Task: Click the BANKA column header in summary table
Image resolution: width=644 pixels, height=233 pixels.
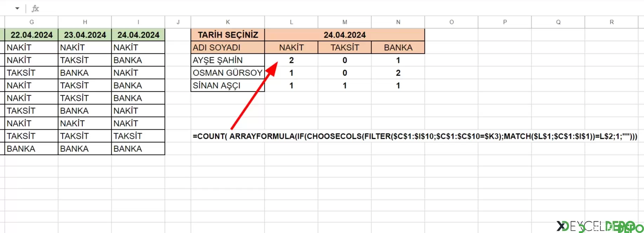Action: click(x=398, y=47)
